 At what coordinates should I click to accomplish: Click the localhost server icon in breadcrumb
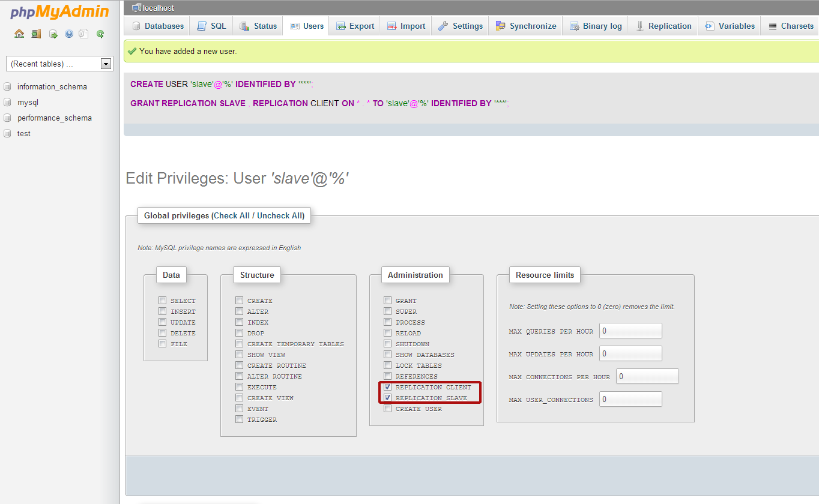[x=136, y=8]
